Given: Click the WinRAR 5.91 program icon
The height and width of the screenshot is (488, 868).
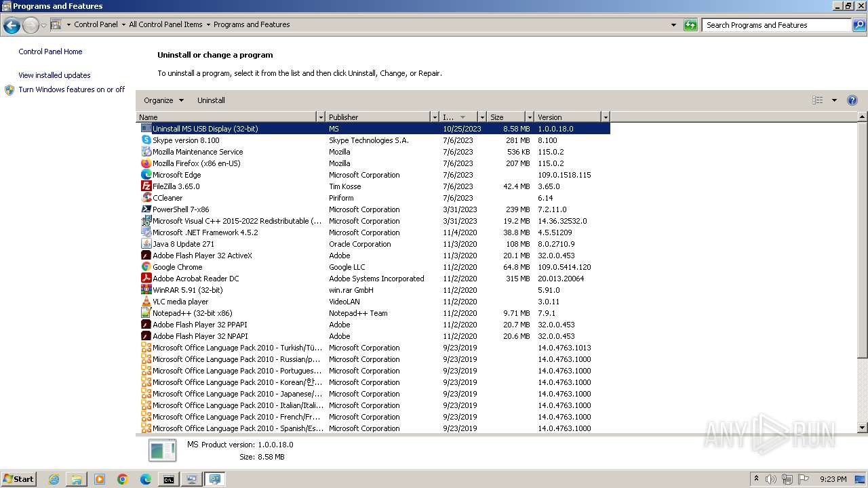Looking at the screenshot, I should 146,290.
